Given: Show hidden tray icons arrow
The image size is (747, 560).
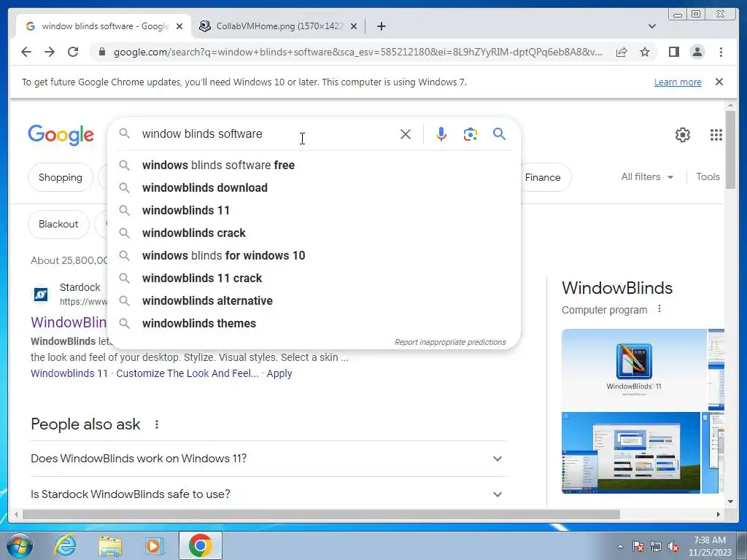Looking at the screenshot, I should point(620,546).
